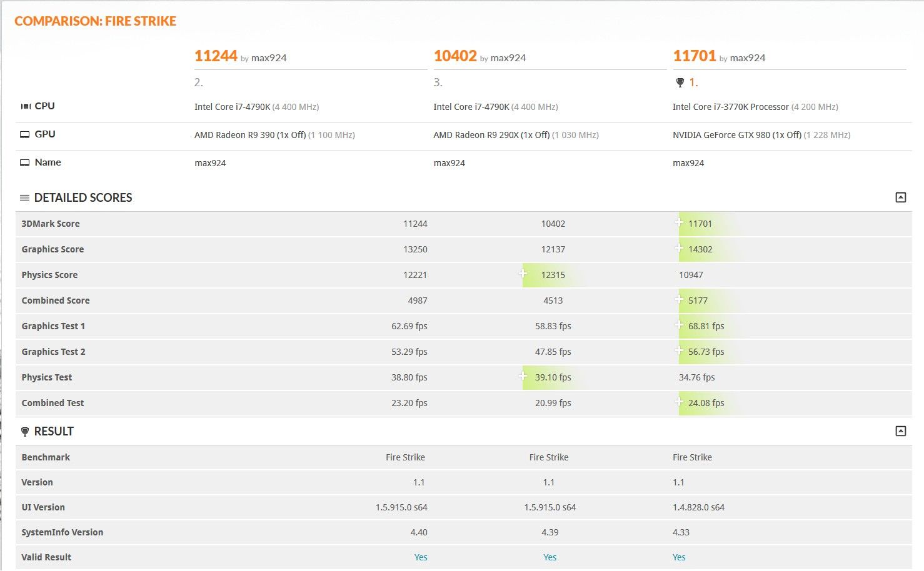
Task: Click the plus marker beside 24.08 fps
Action: coord(679,401)
